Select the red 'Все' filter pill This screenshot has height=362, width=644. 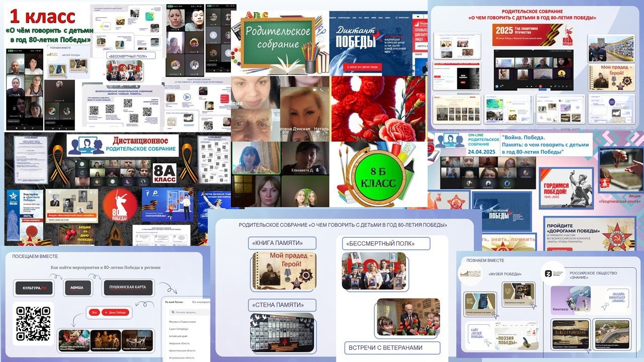click(x=94, y=312)
